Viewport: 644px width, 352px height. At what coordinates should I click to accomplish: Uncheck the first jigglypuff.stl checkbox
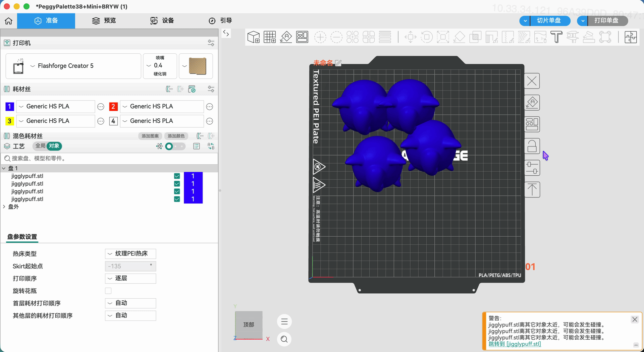click(177, 176)
